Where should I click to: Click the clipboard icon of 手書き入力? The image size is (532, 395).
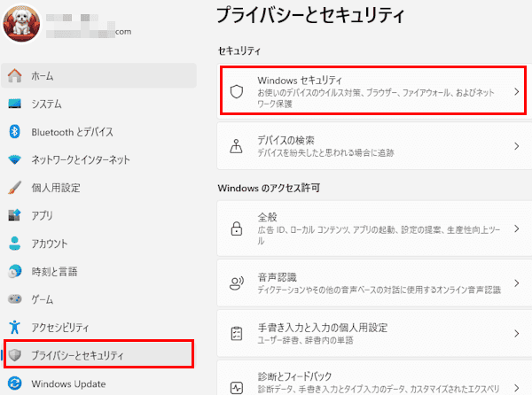point(237,333)
